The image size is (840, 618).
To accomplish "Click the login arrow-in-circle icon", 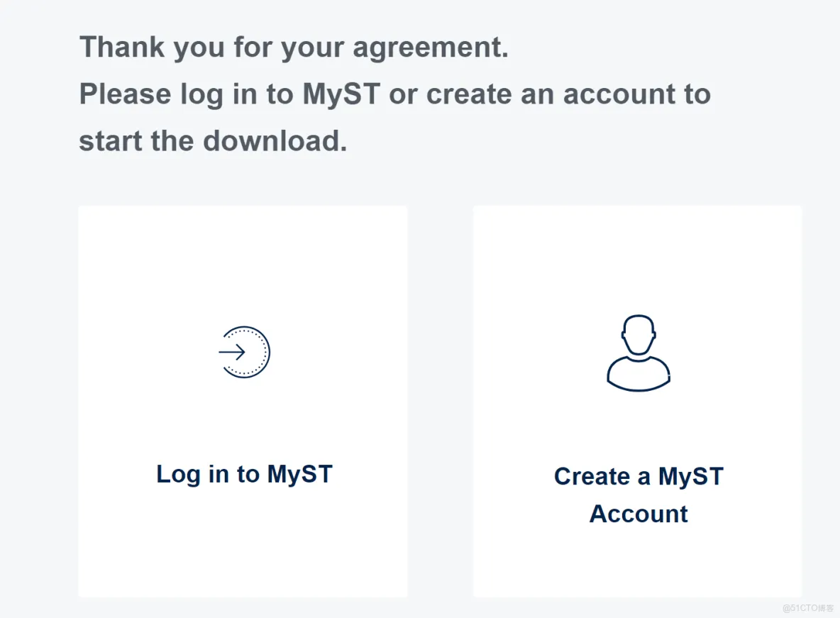I will click(244, 352).
